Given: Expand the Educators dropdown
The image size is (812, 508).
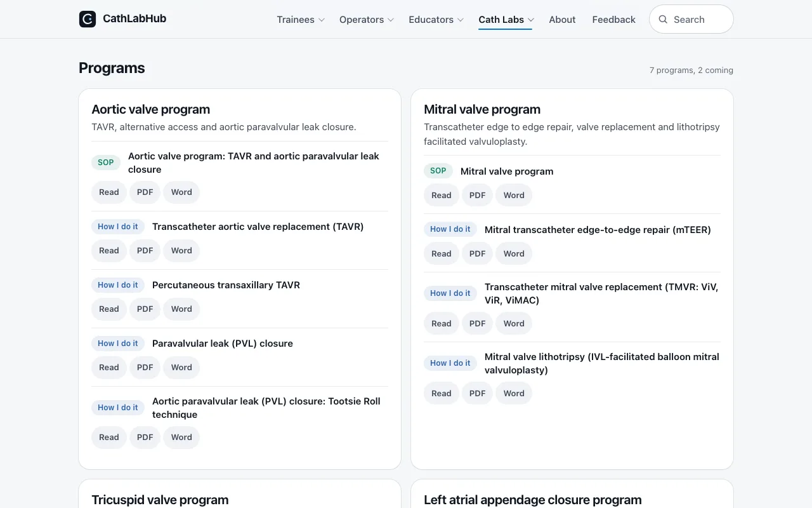Looking at the screenshot, I should coord(436,20).
